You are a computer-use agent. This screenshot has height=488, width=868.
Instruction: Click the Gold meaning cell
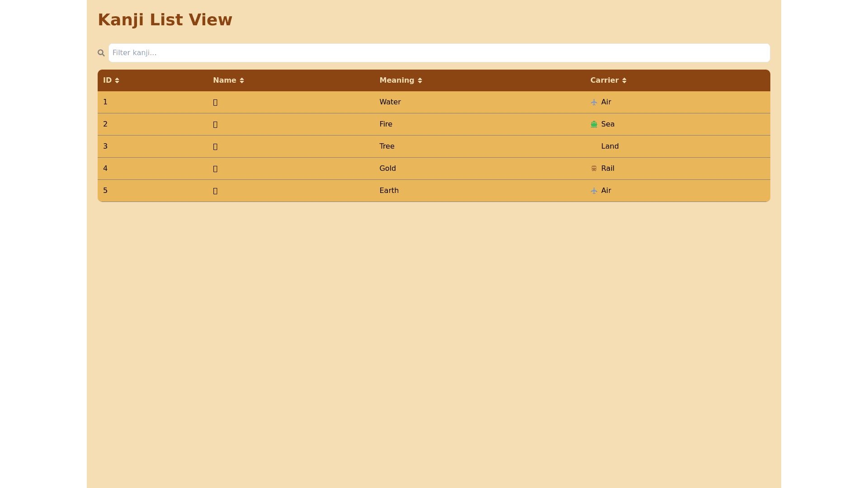point(387,169)
